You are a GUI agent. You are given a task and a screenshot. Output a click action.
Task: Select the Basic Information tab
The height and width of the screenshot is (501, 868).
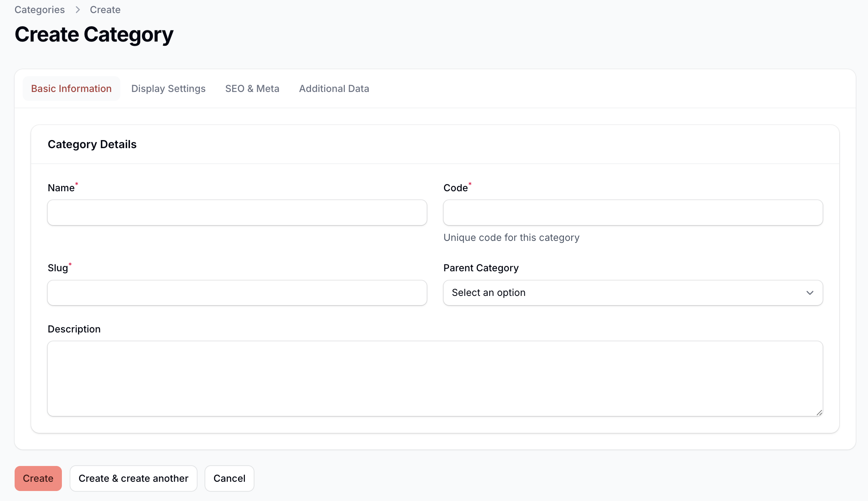72,89
